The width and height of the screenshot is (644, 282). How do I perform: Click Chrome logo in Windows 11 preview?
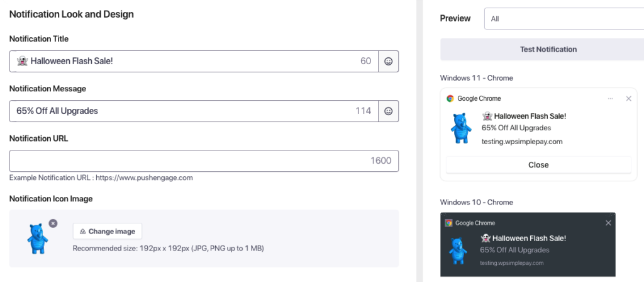[450, 99]
